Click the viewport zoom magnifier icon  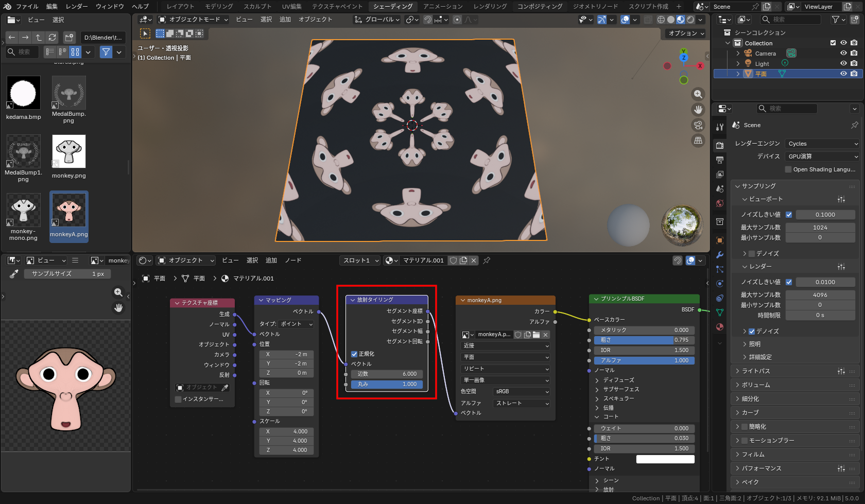click(x=698, y=94)
